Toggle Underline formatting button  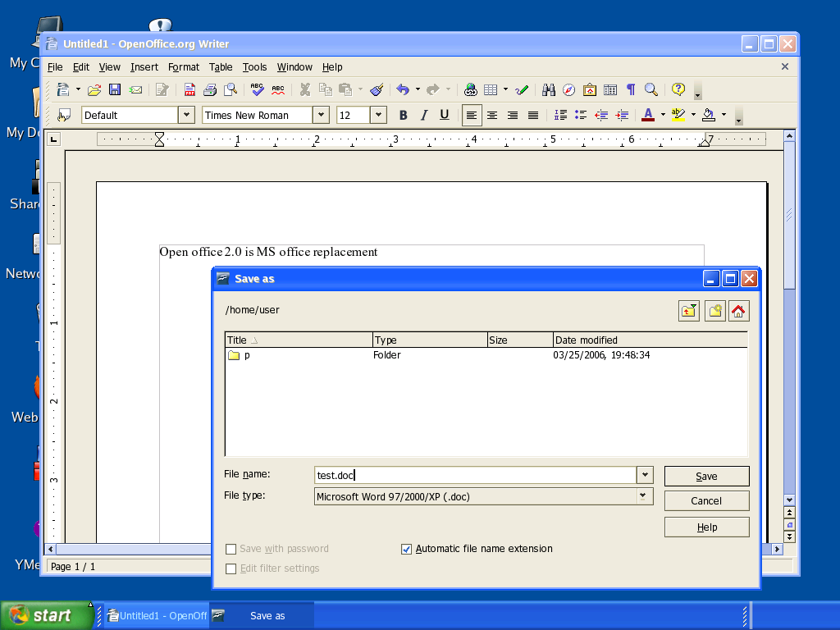tap(444, 115)
